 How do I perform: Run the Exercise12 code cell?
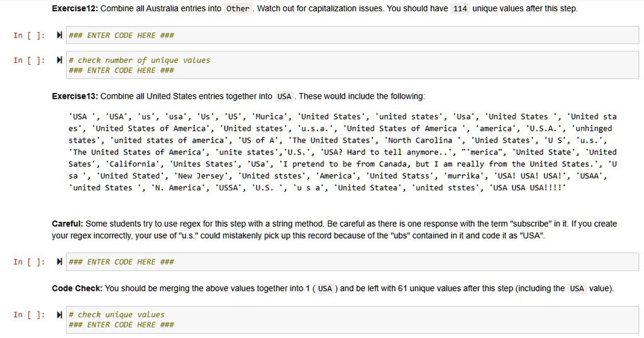pos(60,35)
